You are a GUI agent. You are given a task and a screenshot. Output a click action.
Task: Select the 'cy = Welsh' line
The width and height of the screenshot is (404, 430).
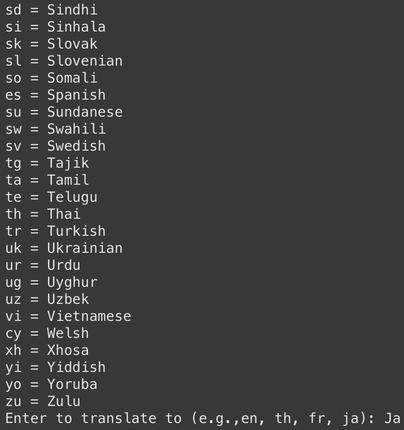coord(47,334)
